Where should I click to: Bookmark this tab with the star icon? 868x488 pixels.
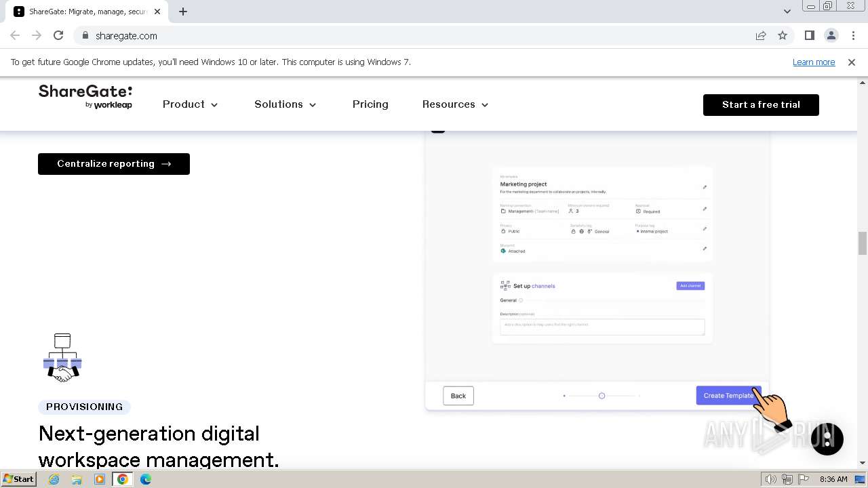[x=783, y=35]
